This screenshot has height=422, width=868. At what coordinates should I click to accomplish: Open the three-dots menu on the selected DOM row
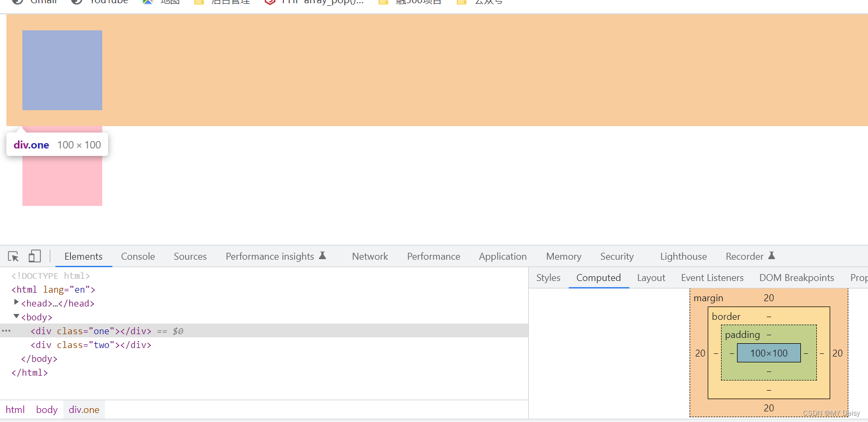tap(6, 330)
